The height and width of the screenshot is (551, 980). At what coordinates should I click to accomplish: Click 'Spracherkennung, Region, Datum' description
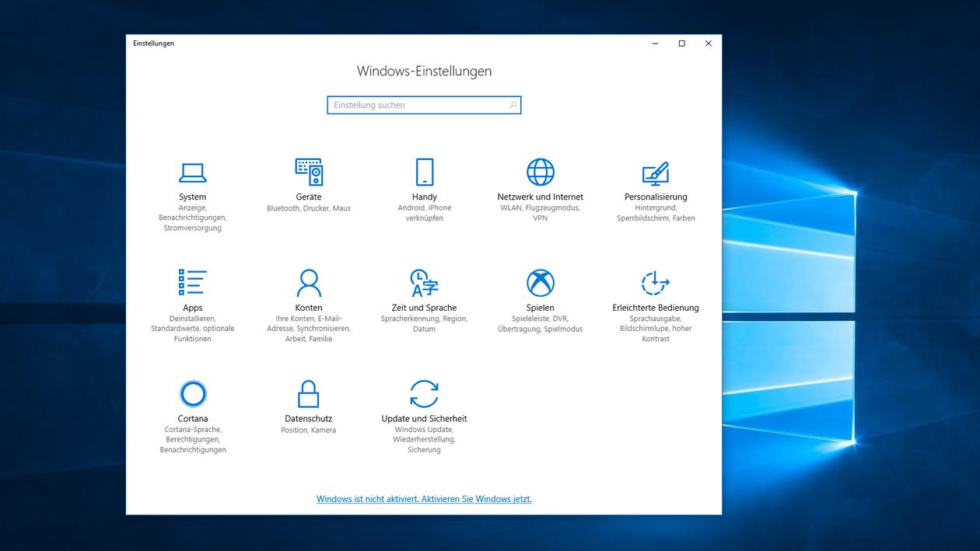(424, 324)
